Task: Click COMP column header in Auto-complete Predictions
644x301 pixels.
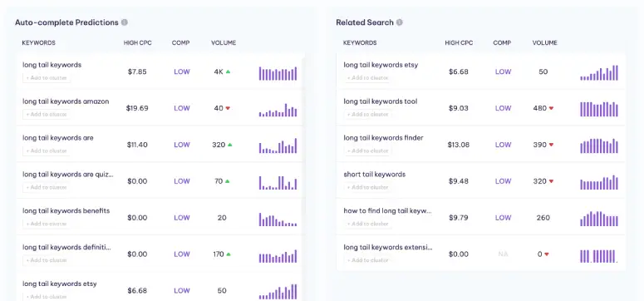Action: point(180,42)
